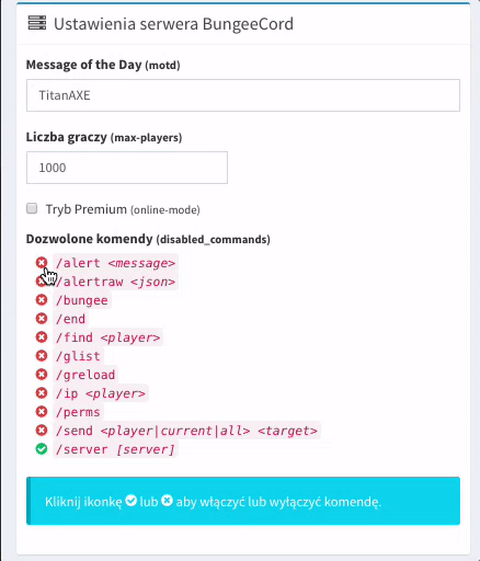
Task: Click the red X icon beside /end
Action: click(x=41, y=318)
